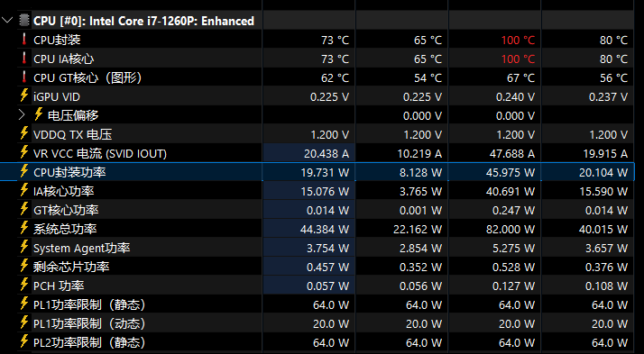Click the red 100 °C maximum of CPU封装

(x=518, y=41)
